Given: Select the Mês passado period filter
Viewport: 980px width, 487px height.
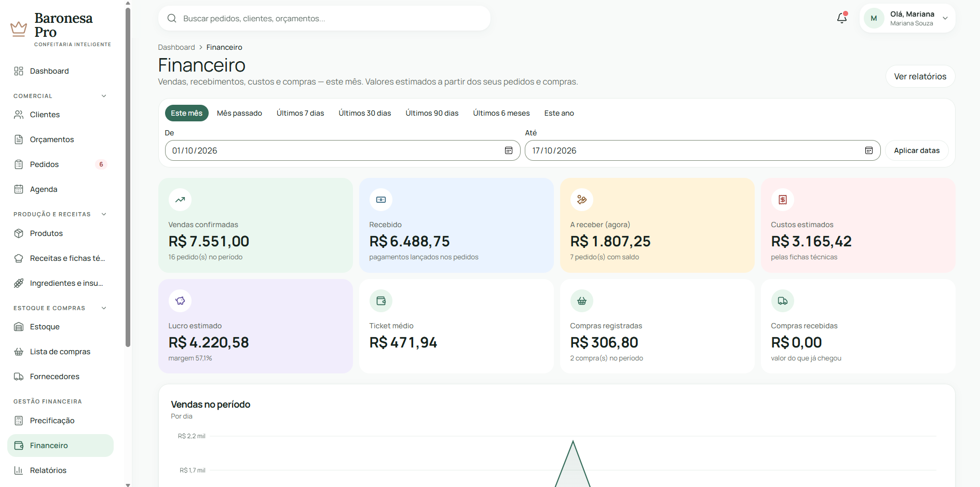Looking at the screenshot, I should (239, 113).
